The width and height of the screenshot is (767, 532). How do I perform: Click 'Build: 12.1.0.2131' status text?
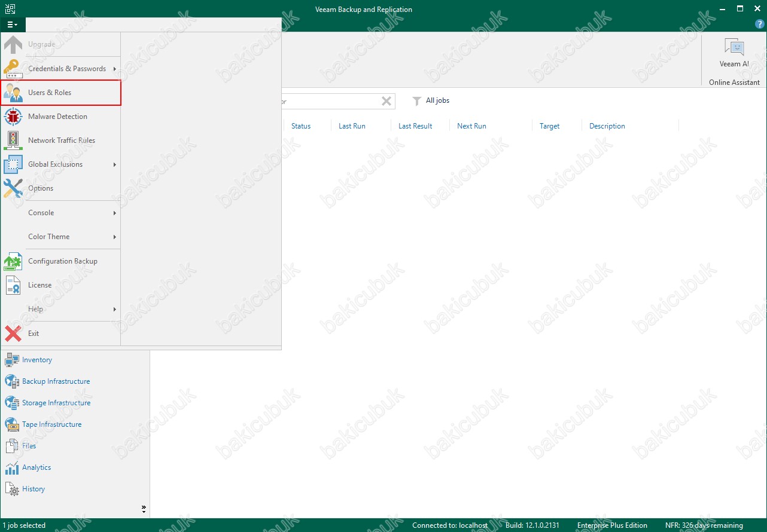coord(532,525)
